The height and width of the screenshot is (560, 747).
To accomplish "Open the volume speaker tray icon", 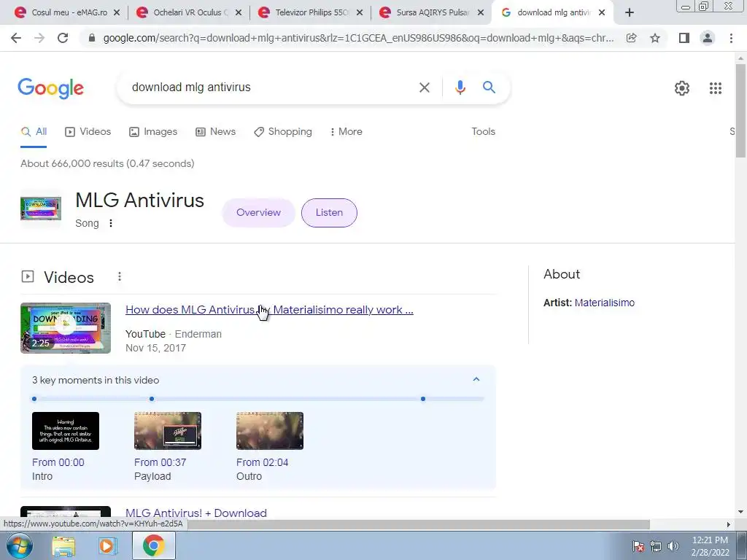I will 673,546.
